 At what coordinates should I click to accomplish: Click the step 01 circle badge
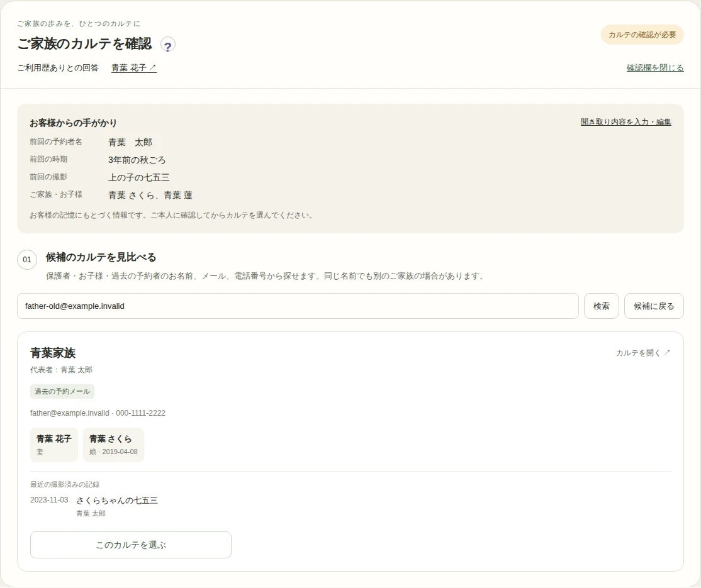click(27, 260)
